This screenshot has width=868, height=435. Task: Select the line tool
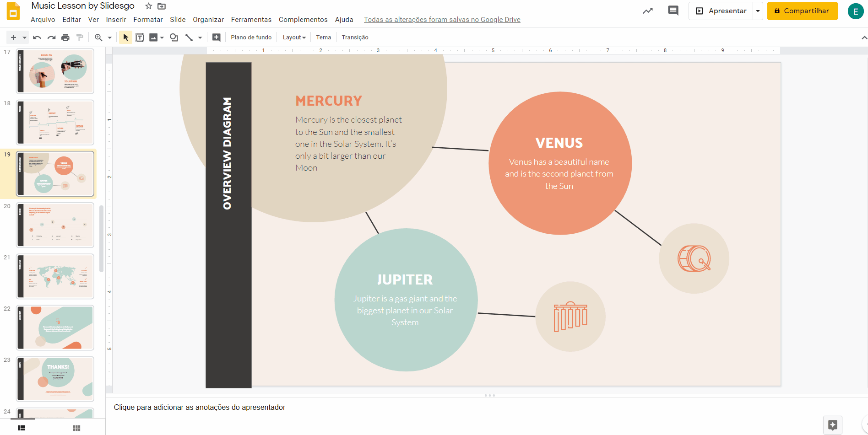(x=189, y=38)
